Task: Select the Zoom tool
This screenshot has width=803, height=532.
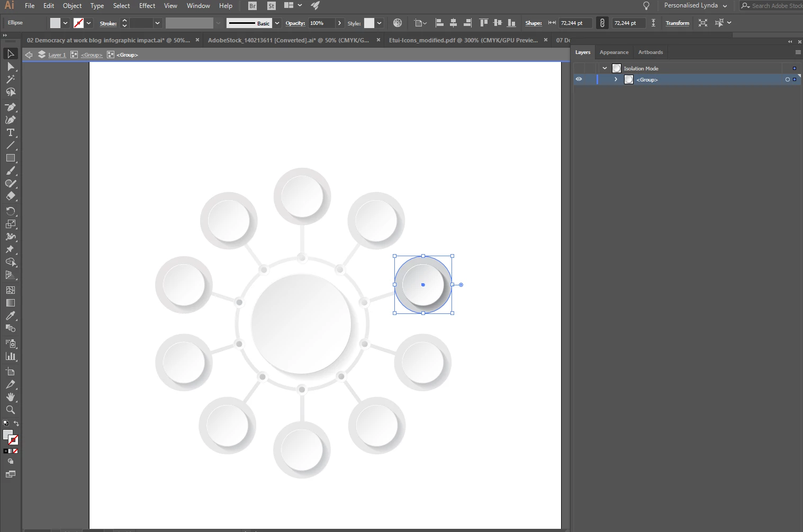Action: 11,410
